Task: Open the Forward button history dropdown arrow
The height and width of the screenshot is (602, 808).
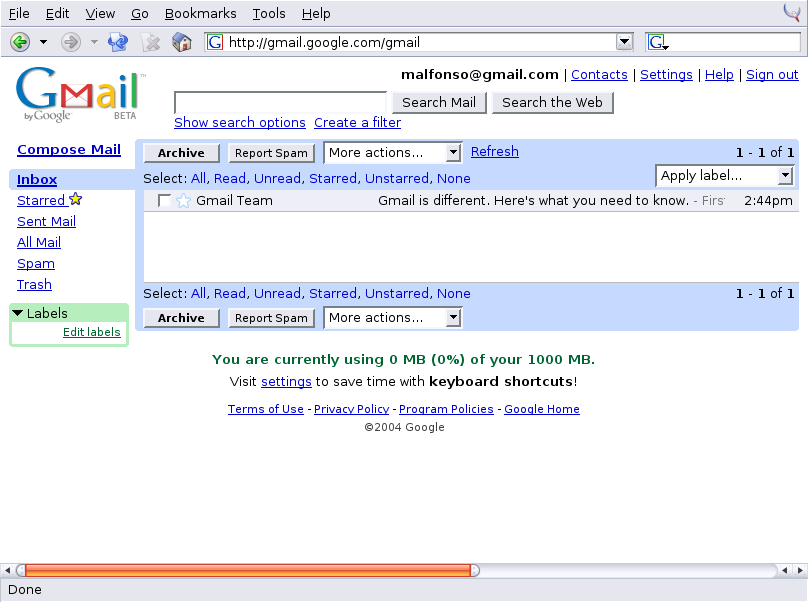Action: [94, 42]
